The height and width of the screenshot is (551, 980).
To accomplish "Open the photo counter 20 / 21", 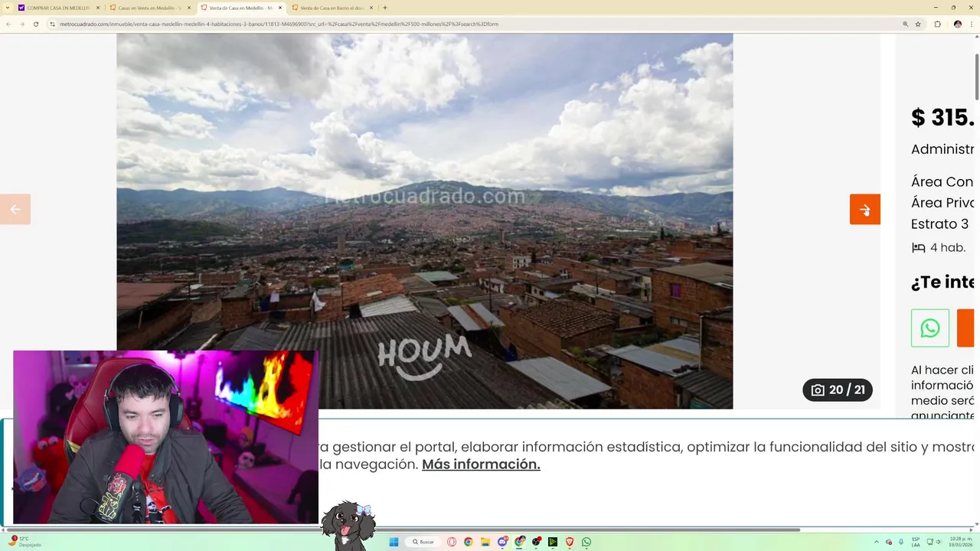I will tap(838, 390).
